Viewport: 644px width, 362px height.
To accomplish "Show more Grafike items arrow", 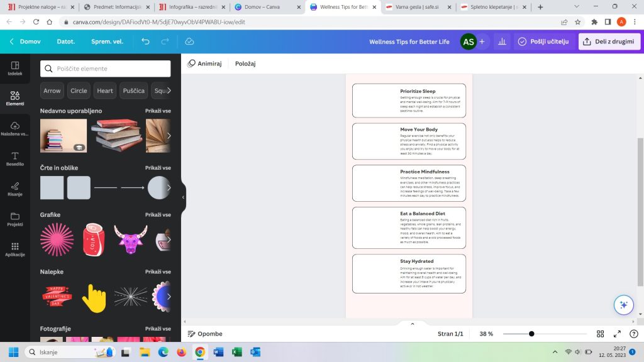I will [169, 239].
